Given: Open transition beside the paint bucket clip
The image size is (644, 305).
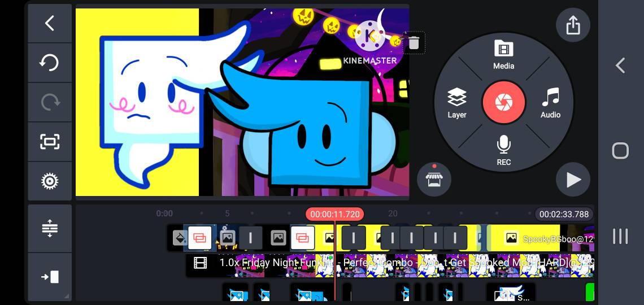Looking at the screenshot, I should [x=200, y=238].
